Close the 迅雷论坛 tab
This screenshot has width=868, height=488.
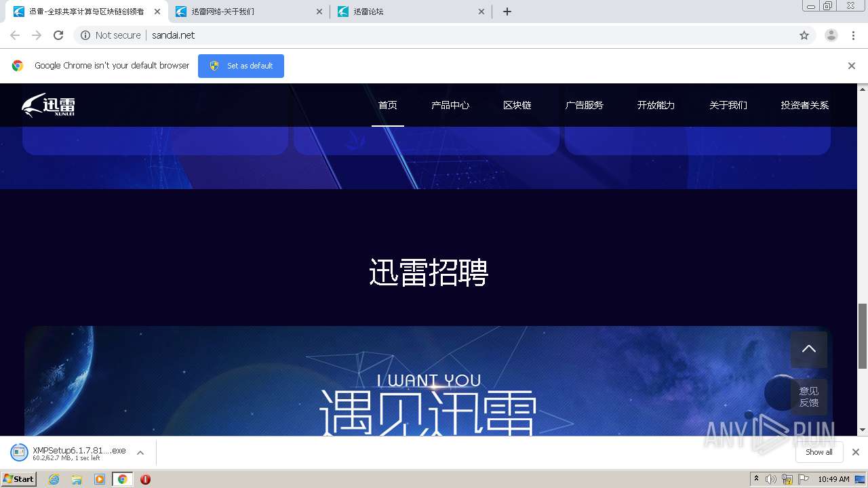(x=481, y=12)
